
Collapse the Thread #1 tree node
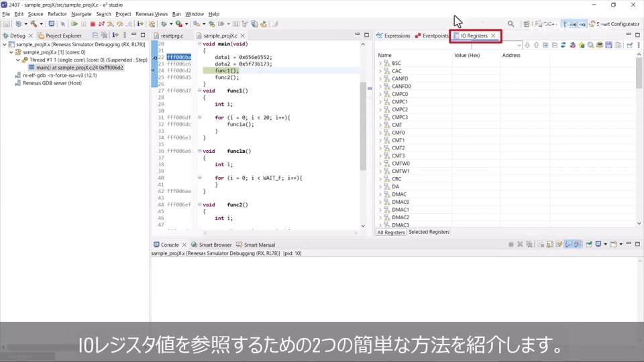coord(18,60)
